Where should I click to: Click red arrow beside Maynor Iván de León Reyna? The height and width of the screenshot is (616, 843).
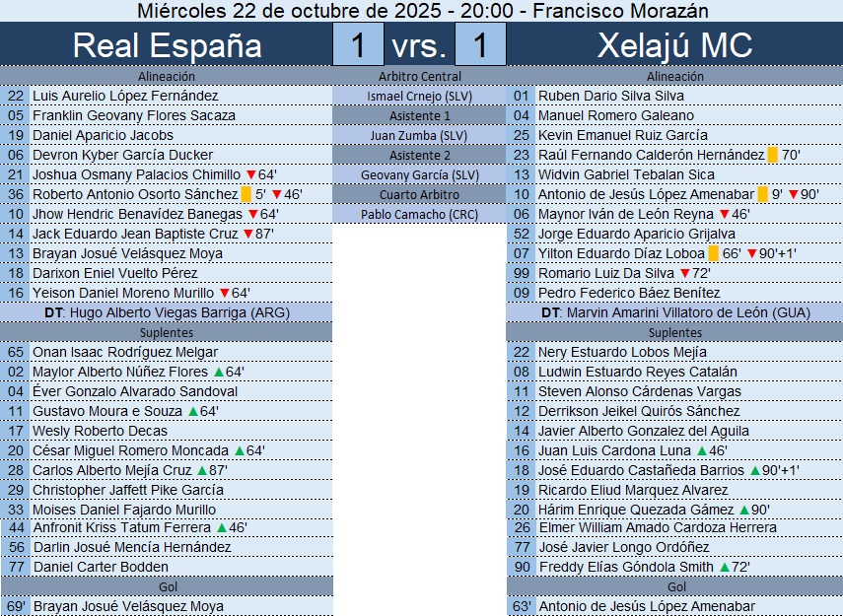[725, 214]
